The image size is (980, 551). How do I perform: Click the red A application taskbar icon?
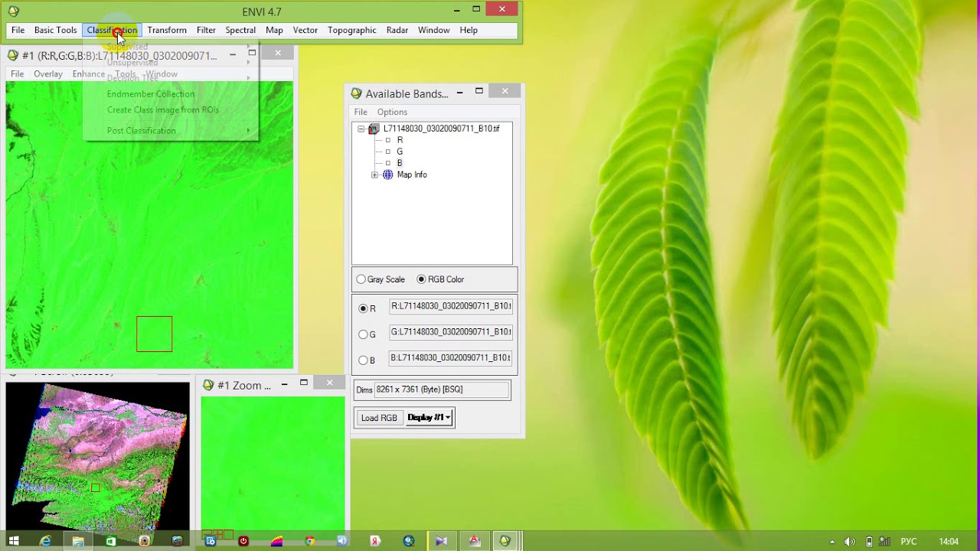474,541
